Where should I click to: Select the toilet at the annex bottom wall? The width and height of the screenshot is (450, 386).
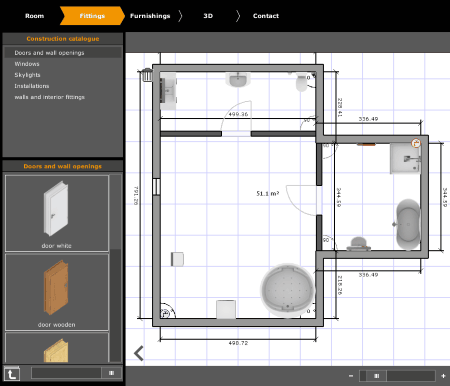pos(358,244)
